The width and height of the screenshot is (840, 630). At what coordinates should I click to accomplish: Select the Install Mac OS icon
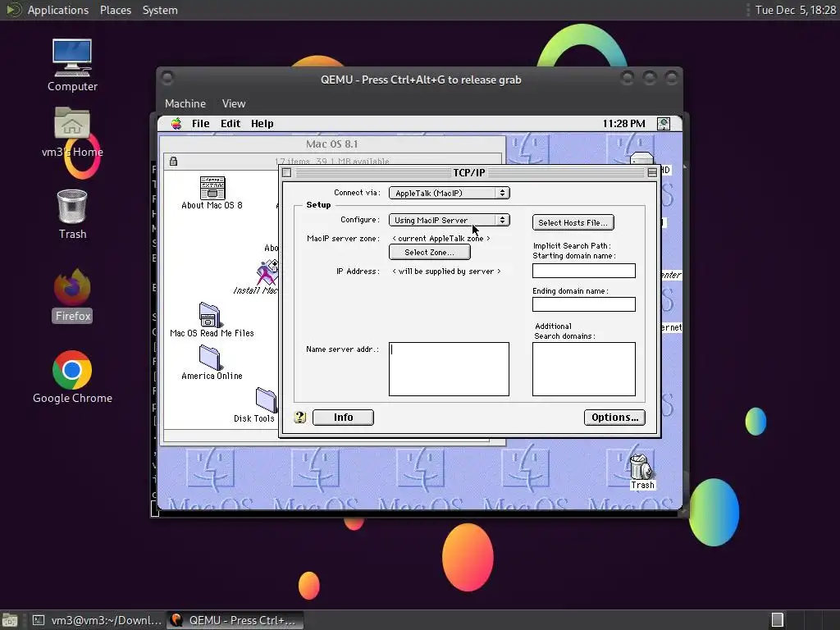click(267, 273)
